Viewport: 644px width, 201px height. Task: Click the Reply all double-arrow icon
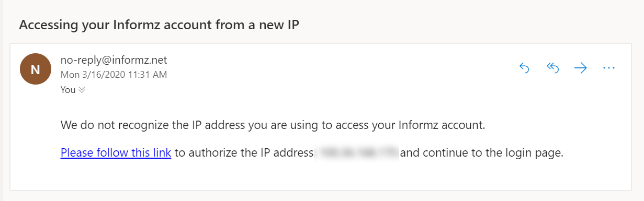point(552,68)
